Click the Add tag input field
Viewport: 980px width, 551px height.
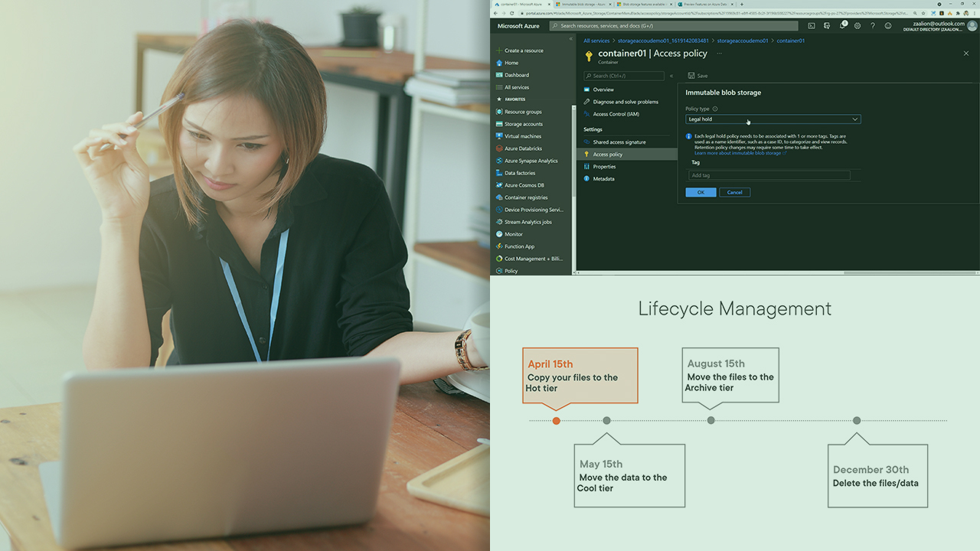[x=769, y=175]
